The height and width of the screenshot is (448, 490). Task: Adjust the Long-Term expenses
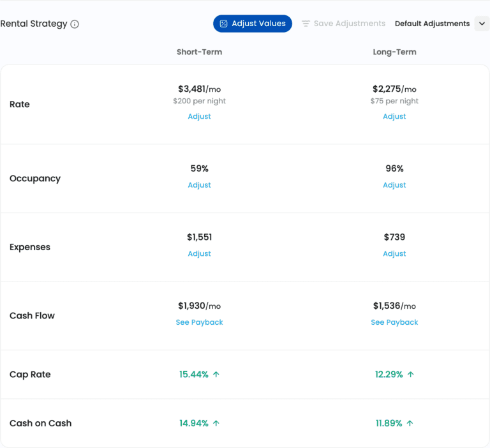click(394, 253)
